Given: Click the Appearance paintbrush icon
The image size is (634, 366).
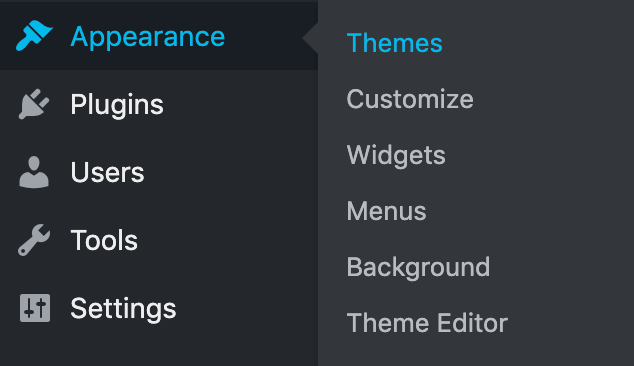Looking at the screenshot, I should (x=34, y=36).
